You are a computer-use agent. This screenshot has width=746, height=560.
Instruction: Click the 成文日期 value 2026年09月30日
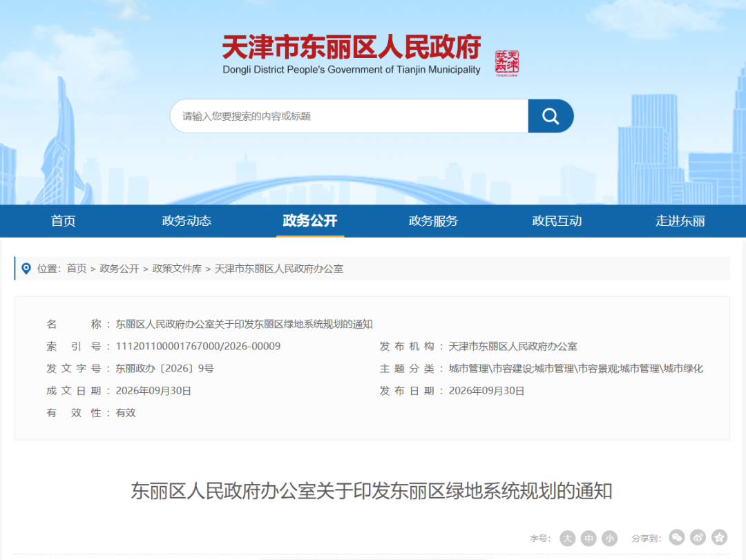(153, 391)
